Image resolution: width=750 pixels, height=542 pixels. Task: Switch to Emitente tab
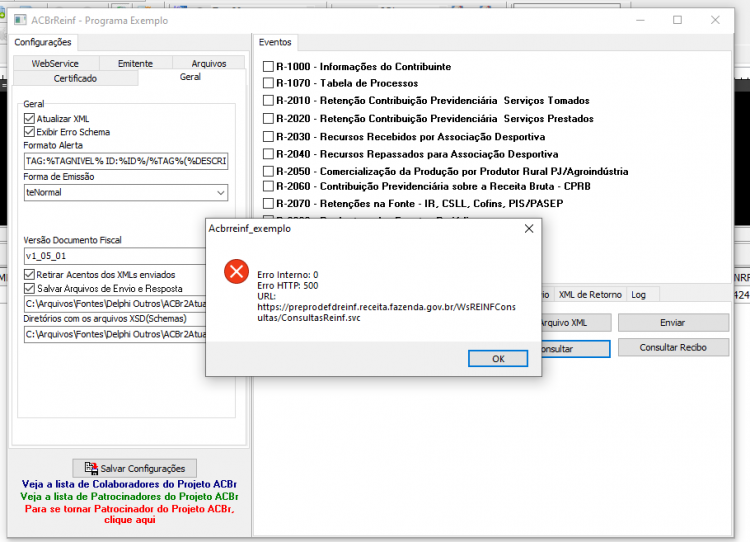pos(135,63)
